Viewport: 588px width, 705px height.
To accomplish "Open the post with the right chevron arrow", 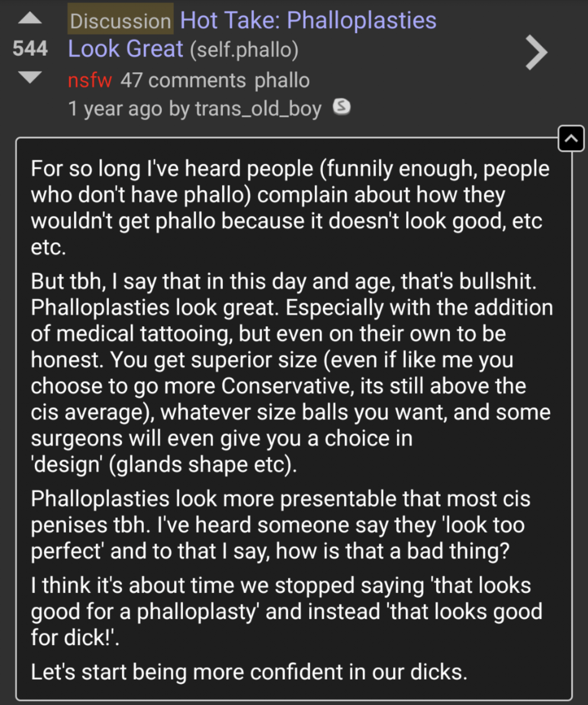I will (x=536, y=53).
